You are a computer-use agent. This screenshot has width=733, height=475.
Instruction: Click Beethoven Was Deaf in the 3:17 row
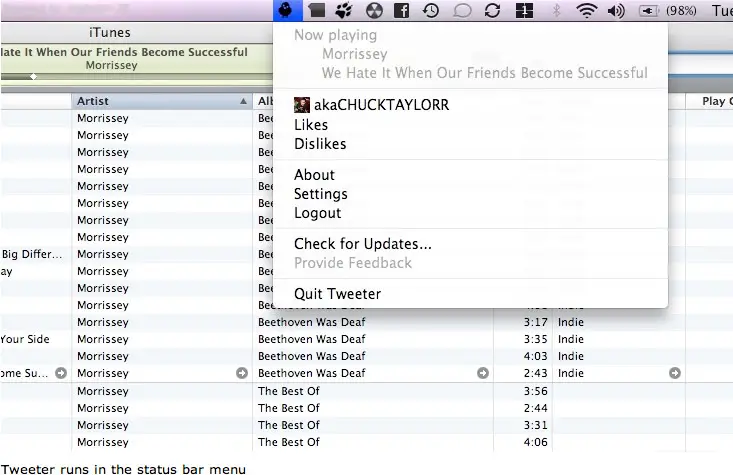pyautogui.click(x=311, y=322)
